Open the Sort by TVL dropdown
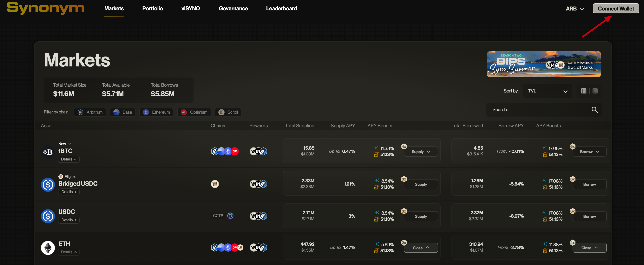This screenshot has height=265, width=644. point(547,91)
